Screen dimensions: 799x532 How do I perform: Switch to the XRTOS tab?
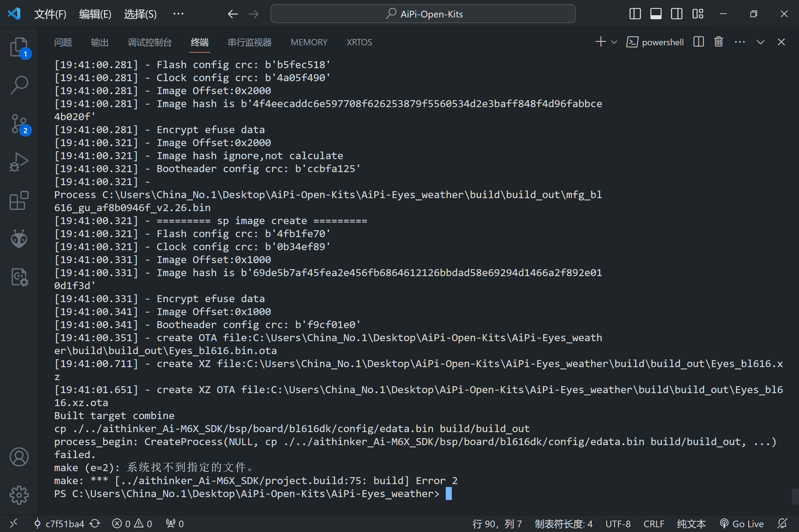tap(359, 42)
